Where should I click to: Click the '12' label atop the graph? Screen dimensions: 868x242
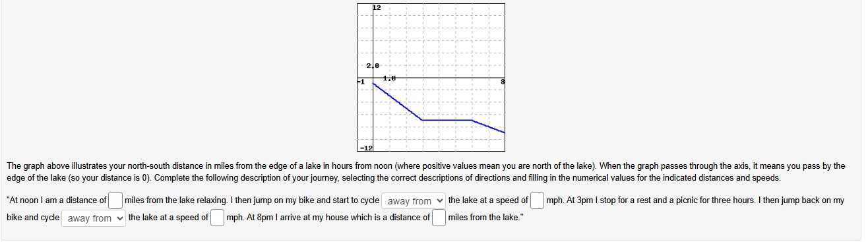pos(377,7)
